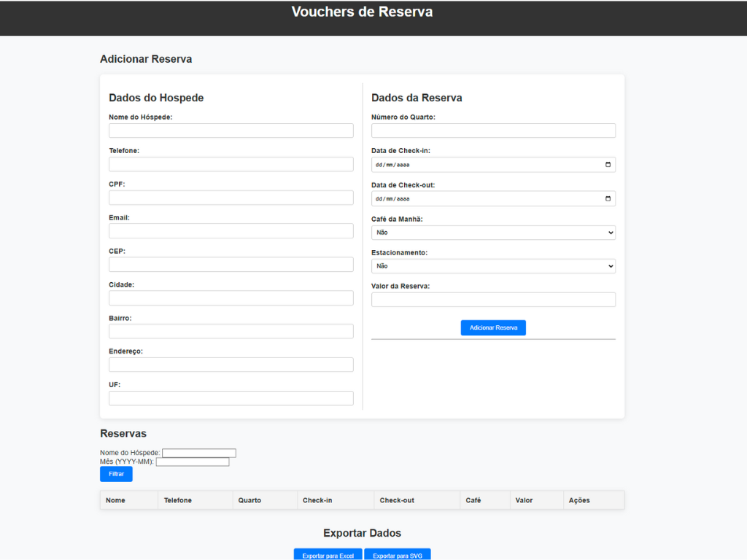Select the Número do Quarto field
The image size is (747, 560).
click(x=493, y=131)
